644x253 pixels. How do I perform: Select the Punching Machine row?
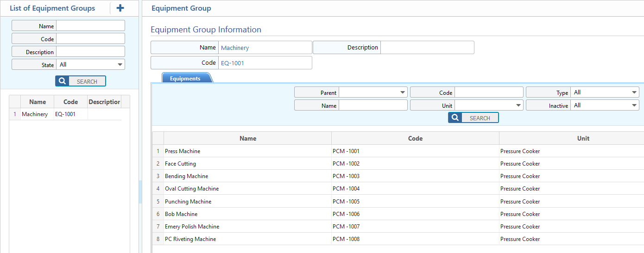[x=398, y=202]
